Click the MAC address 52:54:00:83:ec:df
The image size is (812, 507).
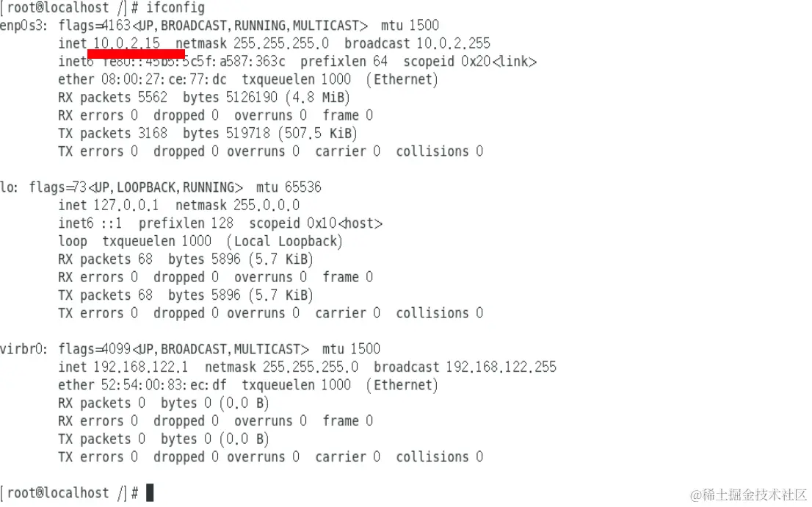pyautogui.click(x=164, y=385)
